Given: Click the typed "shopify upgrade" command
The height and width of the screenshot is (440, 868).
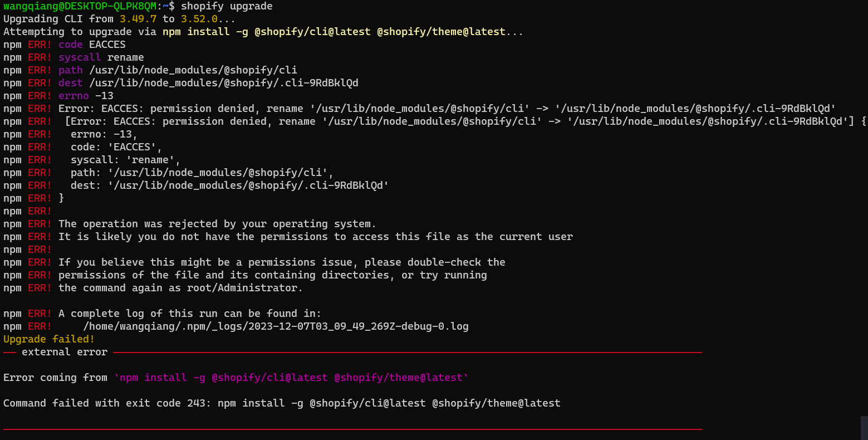Looking at the screenshot, I should (227, 6).
